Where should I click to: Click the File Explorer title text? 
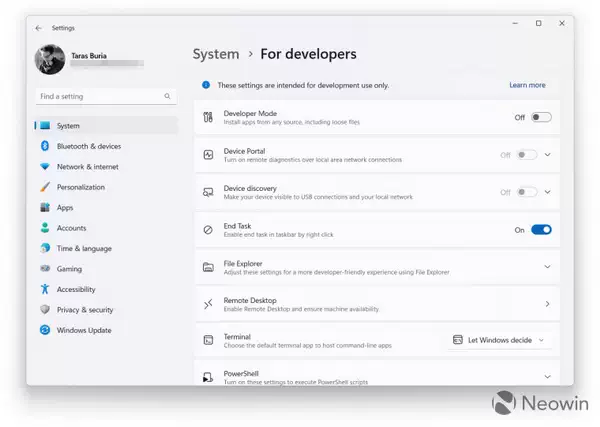(243, 264)
